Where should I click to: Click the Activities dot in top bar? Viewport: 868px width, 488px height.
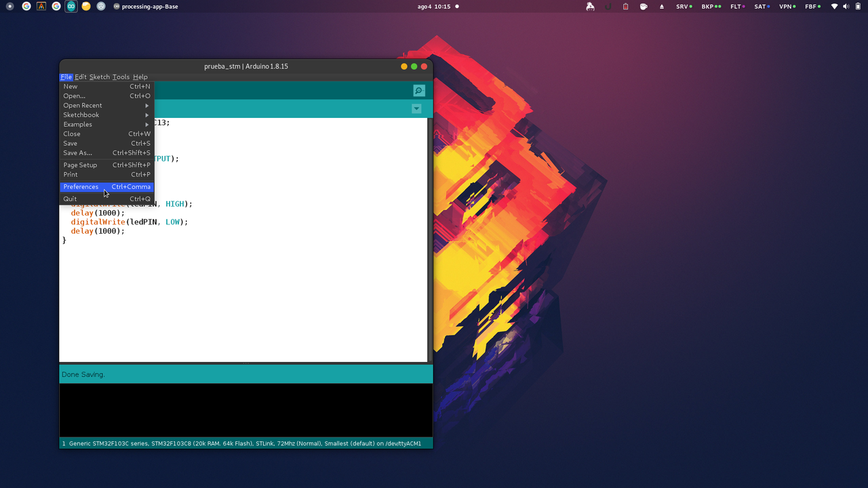[9, 6]
